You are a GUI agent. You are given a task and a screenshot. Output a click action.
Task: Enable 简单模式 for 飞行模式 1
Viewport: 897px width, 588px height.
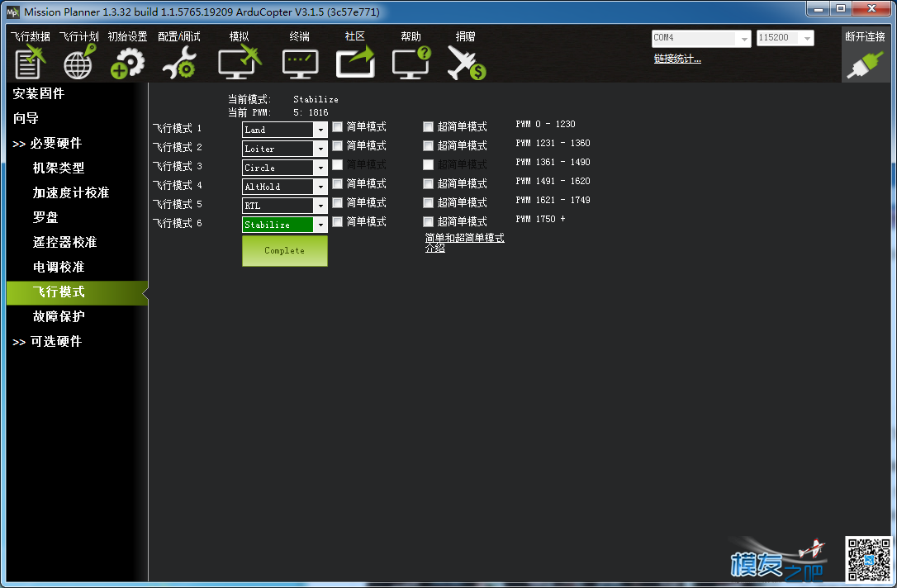(338, 127)
